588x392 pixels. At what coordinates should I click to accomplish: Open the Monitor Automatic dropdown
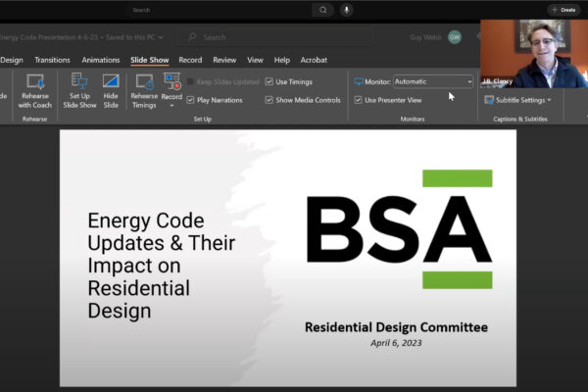pyautogui.click(x=432, y=81)
